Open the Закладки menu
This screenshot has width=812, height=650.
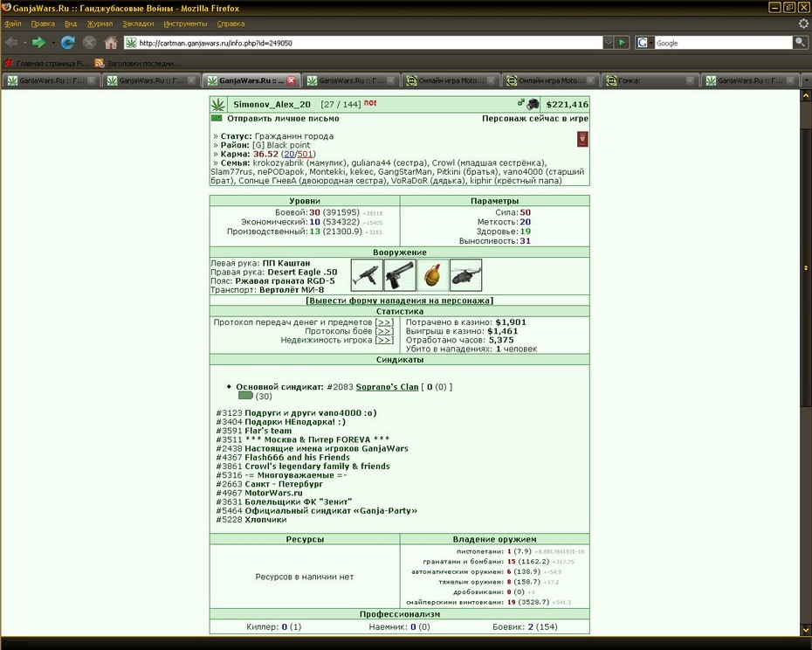(138, 24)
